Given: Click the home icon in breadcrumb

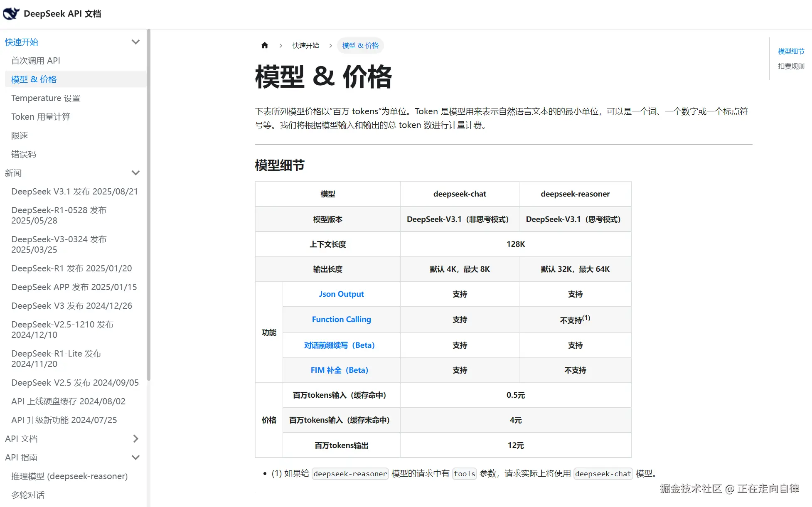Looking at the screenshot, I should coord(265,45).
